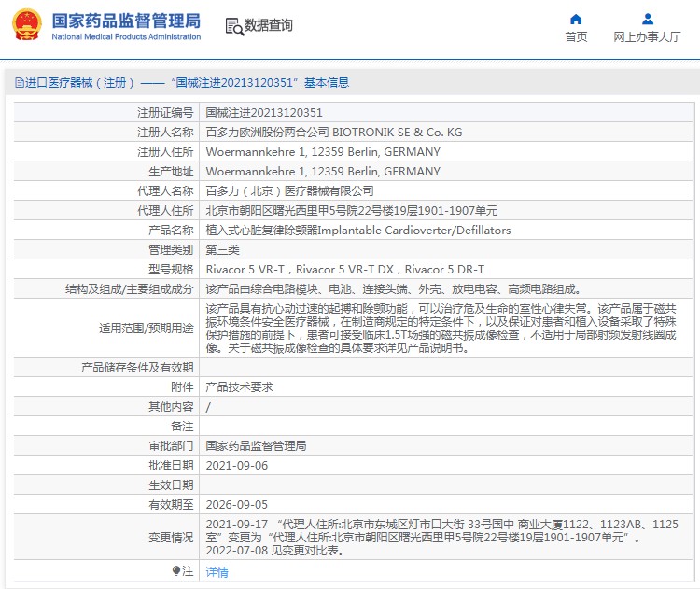700x589 pixels.
Task: Select 第三类 management class value
Action: [x=222, y=250]
